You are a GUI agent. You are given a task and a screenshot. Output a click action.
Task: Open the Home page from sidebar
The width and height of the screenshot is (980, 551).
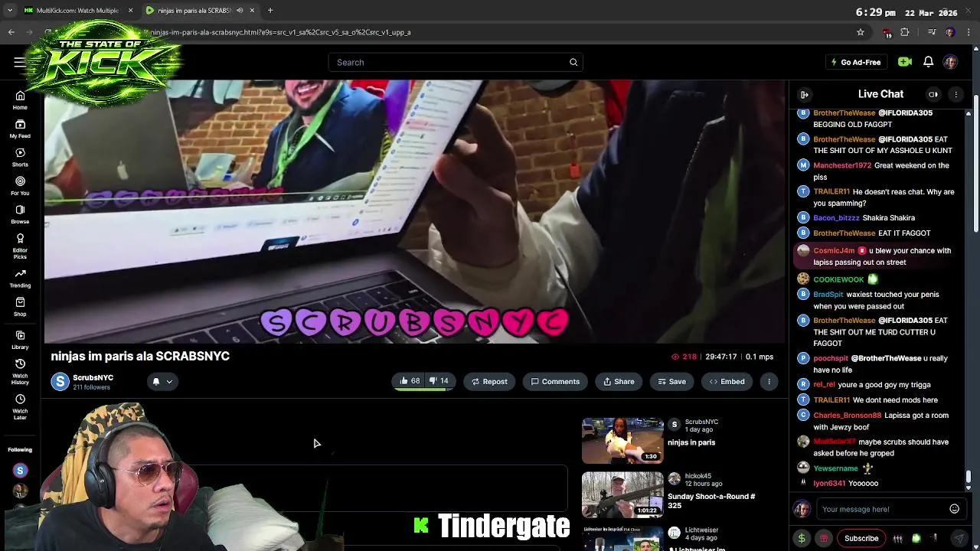click(x=20, y=100)
